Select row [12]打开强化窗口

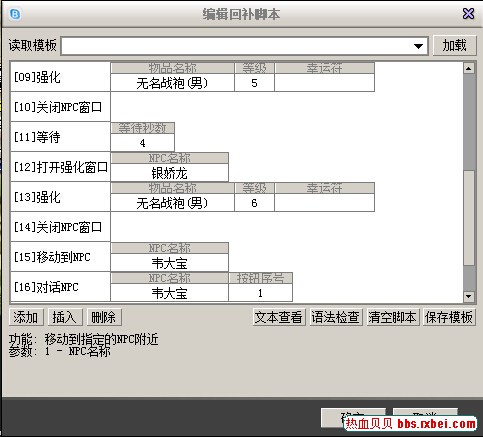tap(60, 167)
